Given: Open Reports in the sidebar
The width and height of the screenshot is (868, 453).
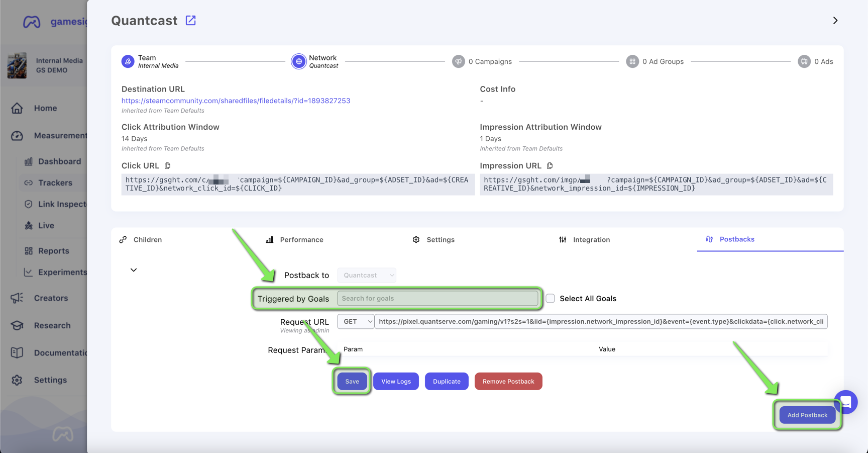Looking at the screenshot, I should pos(54,251).
